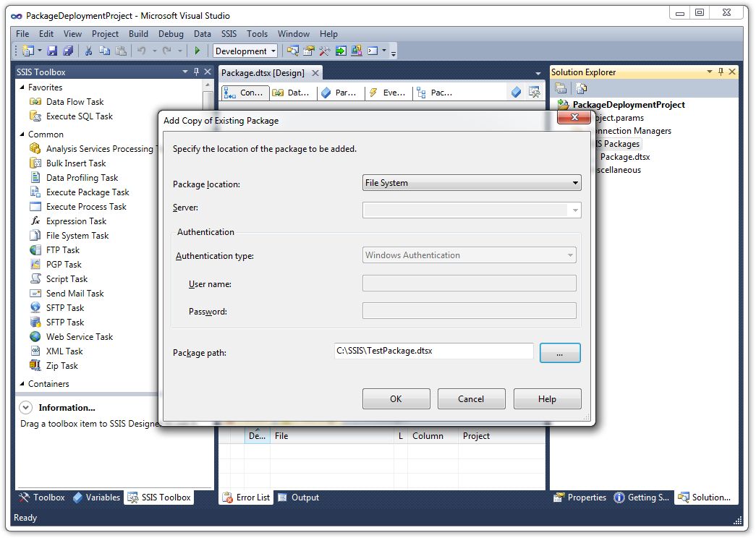Start debugging with the green play icon

click(x=198, y=51)
